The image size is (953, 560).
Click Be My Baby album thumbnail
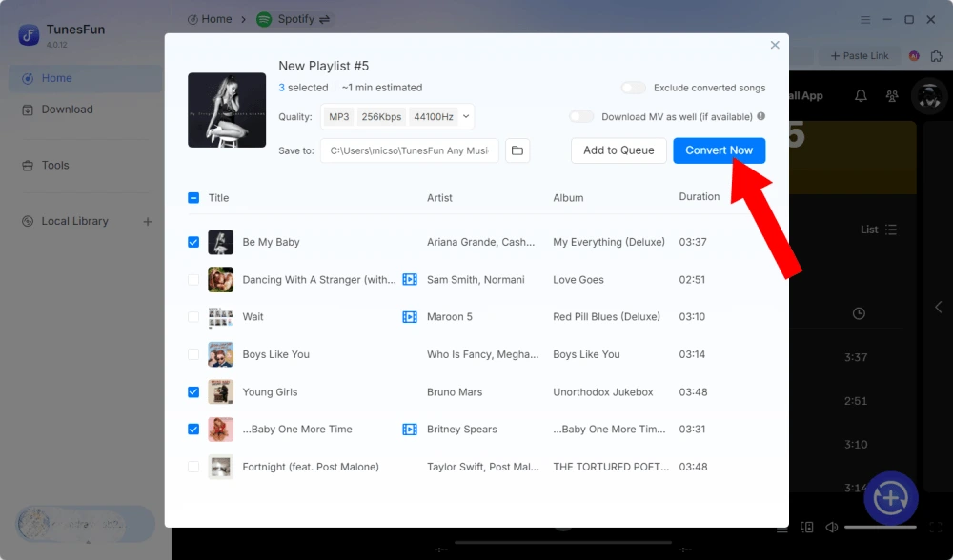[221, 242]
